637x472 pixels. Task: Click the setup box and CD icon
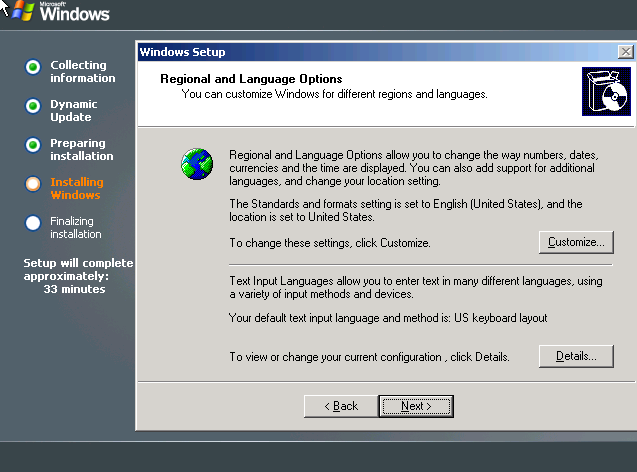[606, 91]
